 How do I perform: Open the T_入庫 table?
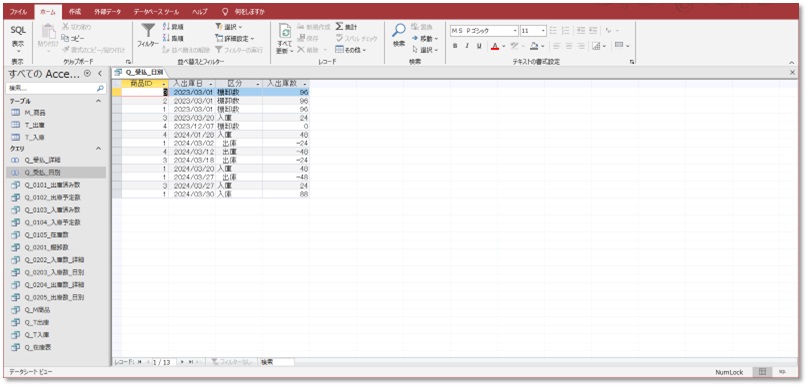coord(35,137)
